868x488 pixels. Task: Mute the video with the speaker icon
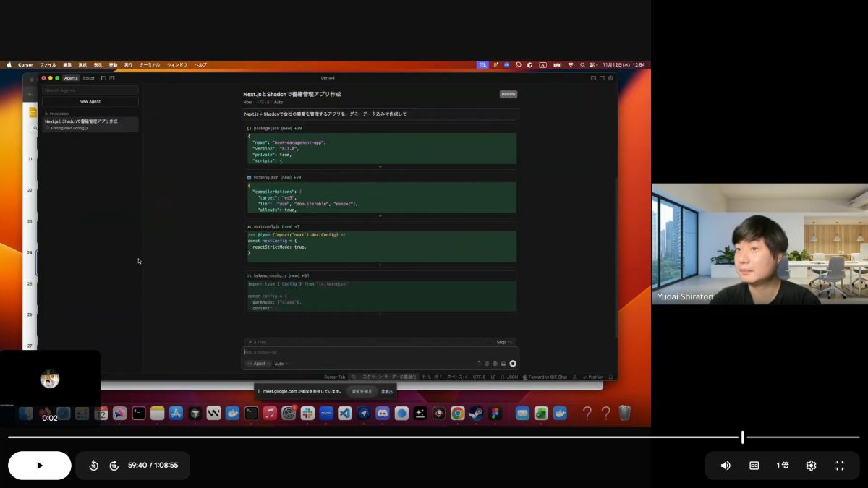(726, 466)
